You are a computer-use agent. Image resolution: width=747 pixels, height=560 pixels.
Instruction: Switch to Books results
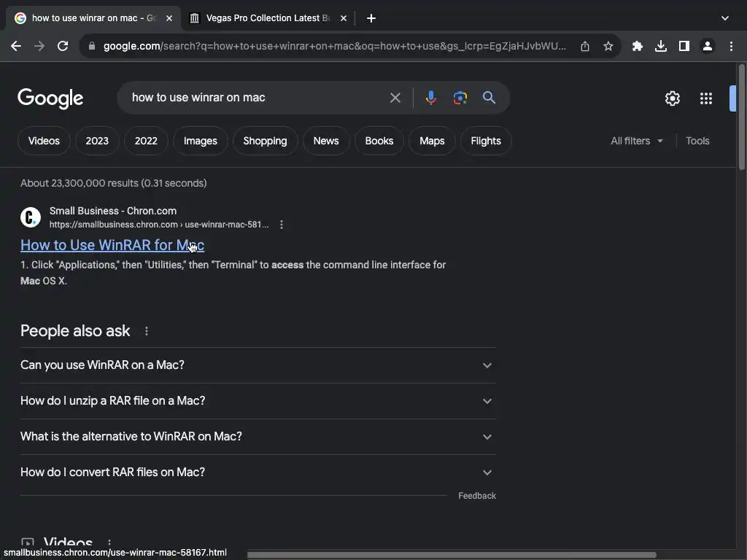[379, 141]
